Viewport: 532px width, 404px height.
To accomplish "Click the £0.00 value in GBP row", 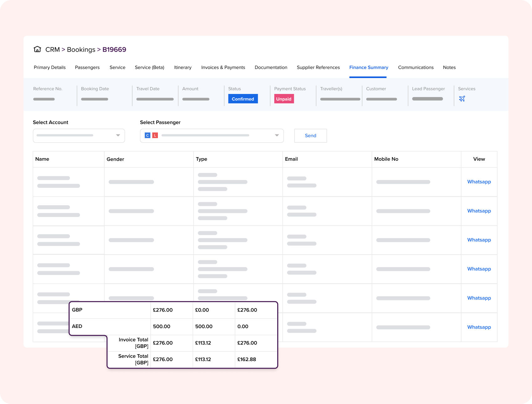I will (x=202, y=310).
